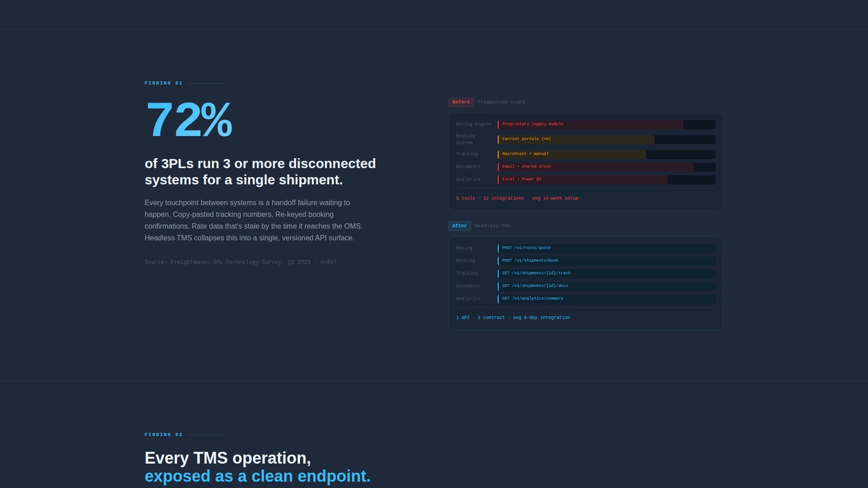
Task: Click the Documents label in After panel
Action: click(468, 286)
